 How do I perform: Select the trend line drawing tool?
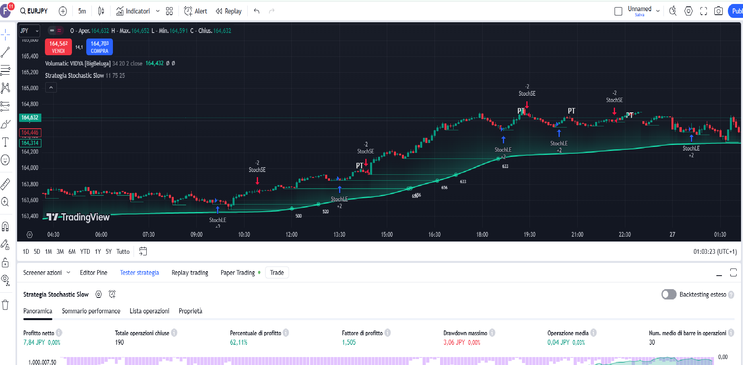(5, 53)
